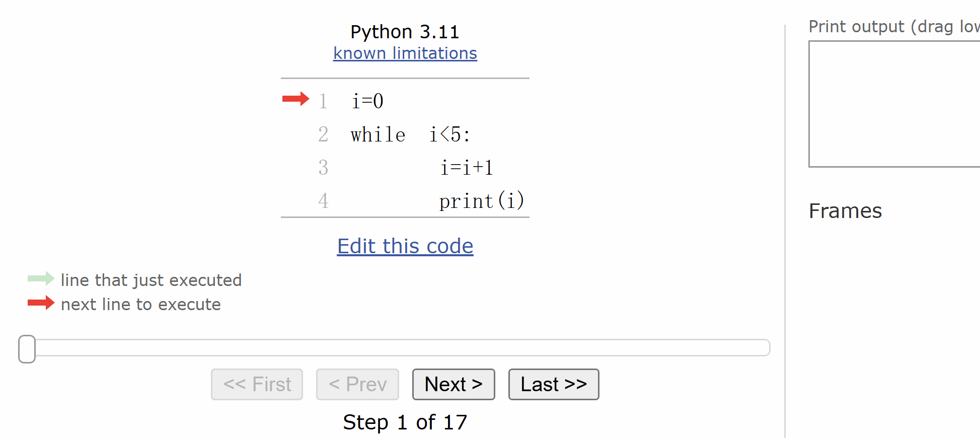Open the known limitations link
This screenshot has width=980, height=438.
(405, 53)
